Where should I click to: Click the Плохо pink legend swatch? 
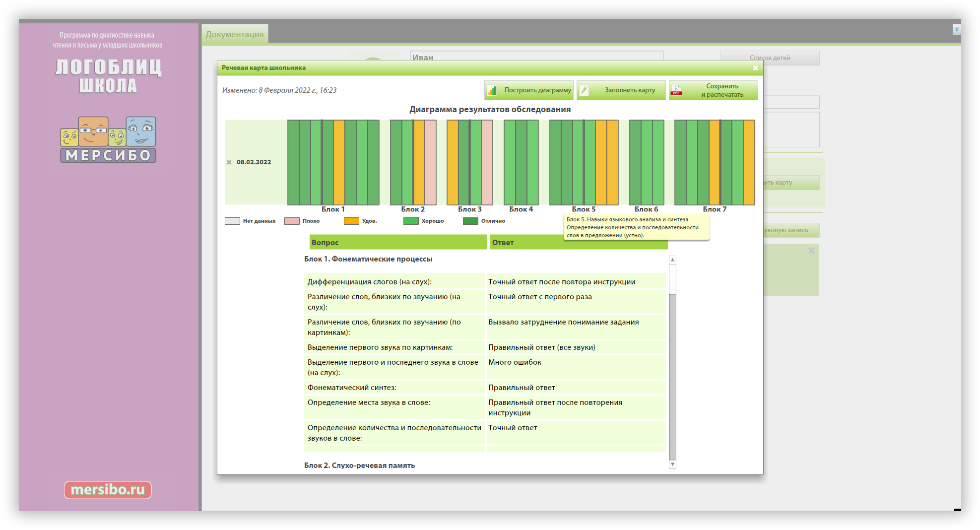pos(292,221)
